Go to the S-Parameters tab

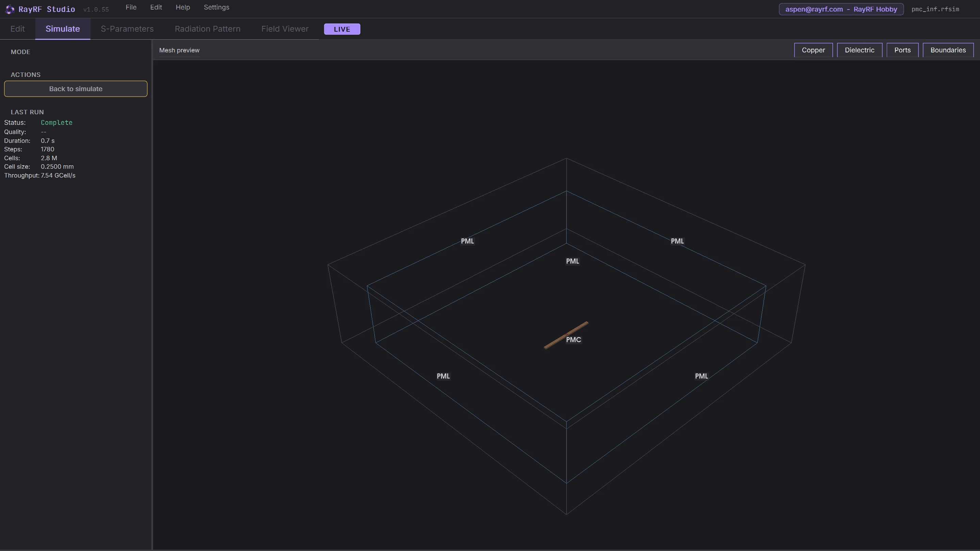click(x=127, y=29)
